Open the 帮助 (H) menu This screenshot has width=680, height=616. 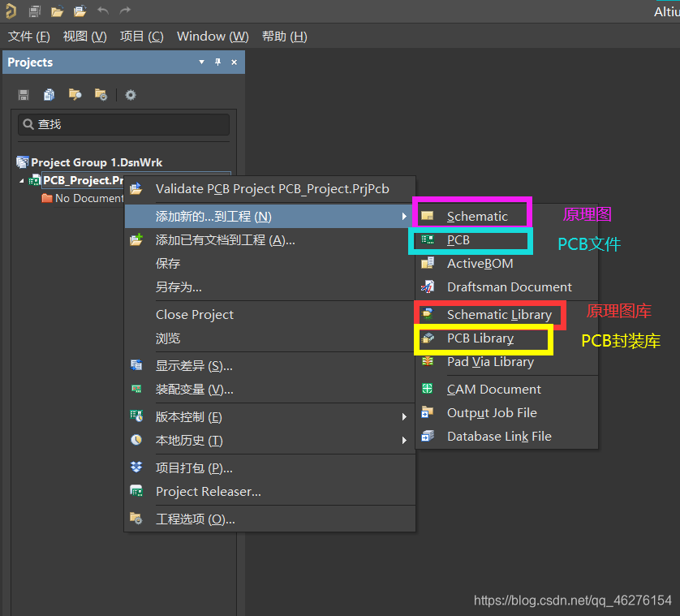point(285,36)
